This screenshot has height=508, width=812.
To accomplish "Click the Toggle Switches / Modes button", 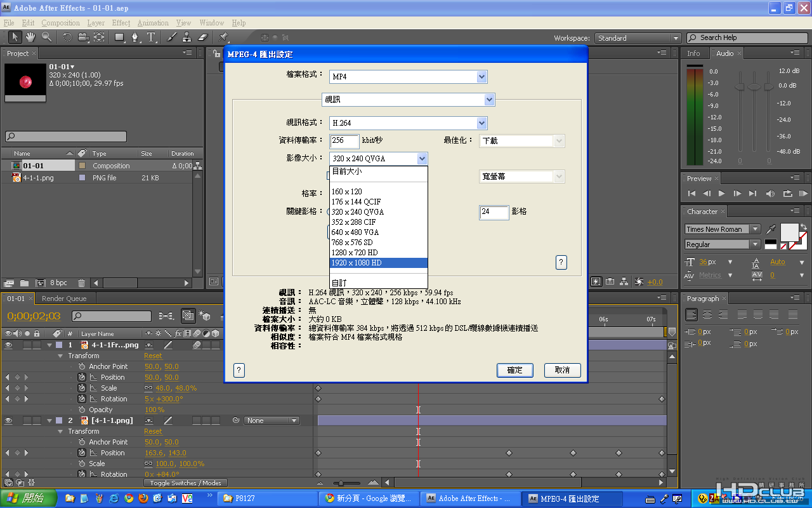I will pos(185,483).
